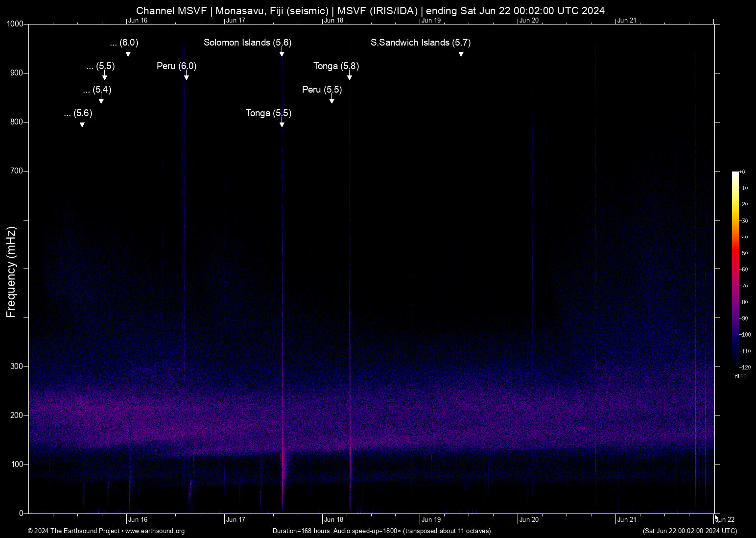Click the "Tonga (5.5)" earthquake label
This screenshot has height=538, width=756.
pyautogui.click(x=269, y=113)
